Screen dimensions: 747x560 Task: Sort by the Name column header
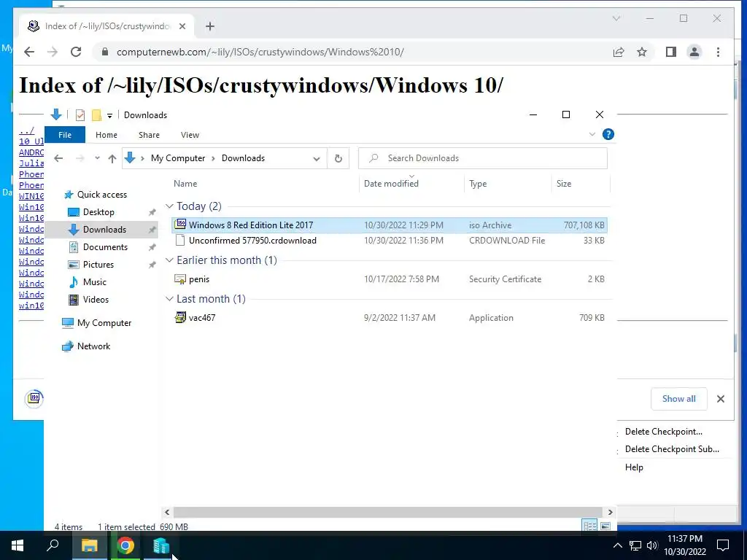[185, 183]
